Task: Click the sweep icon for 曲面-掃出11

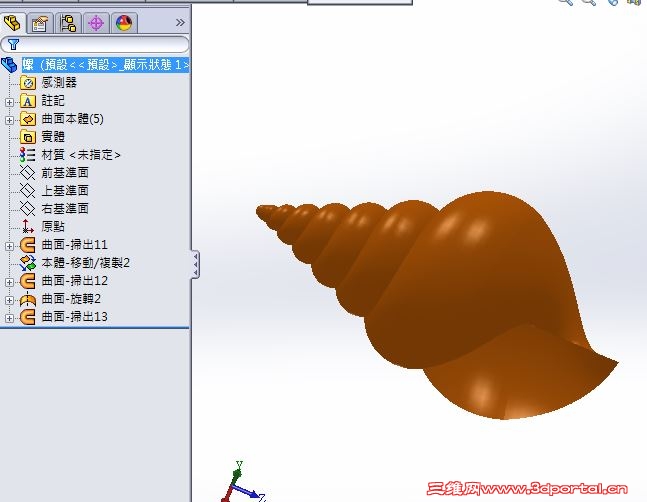Action: pyautogui.click(x=28, y=245)
